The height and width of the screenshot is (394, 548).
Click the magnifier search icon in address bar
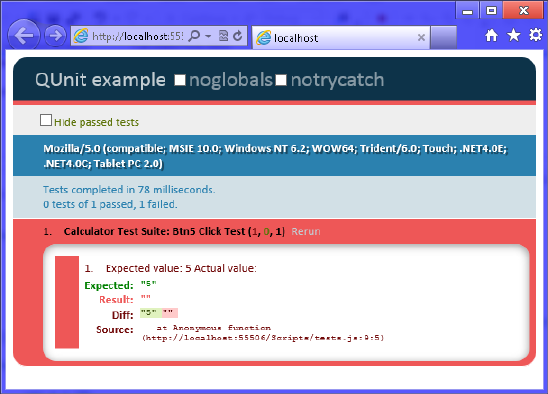point(194,36)
